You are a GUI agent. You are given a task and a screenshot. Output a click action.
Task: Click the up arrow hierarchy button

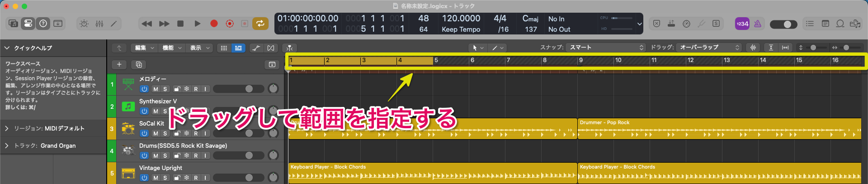point(119,48)
